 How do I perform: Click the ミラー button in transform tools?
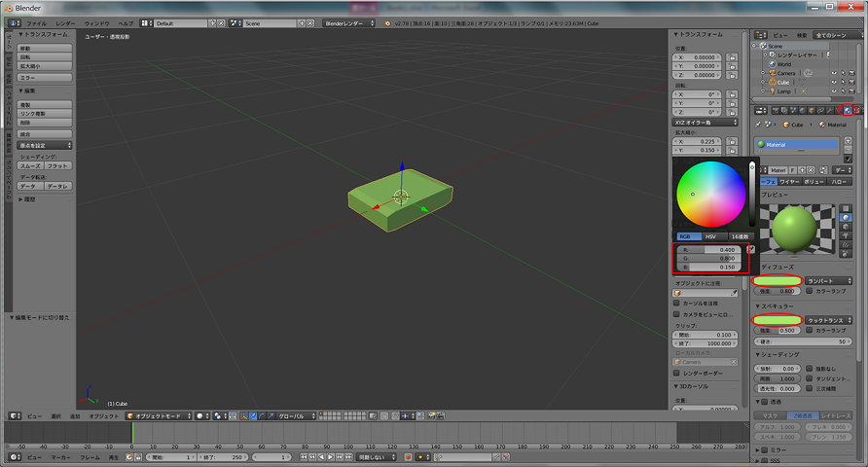[x=44, y=77]
